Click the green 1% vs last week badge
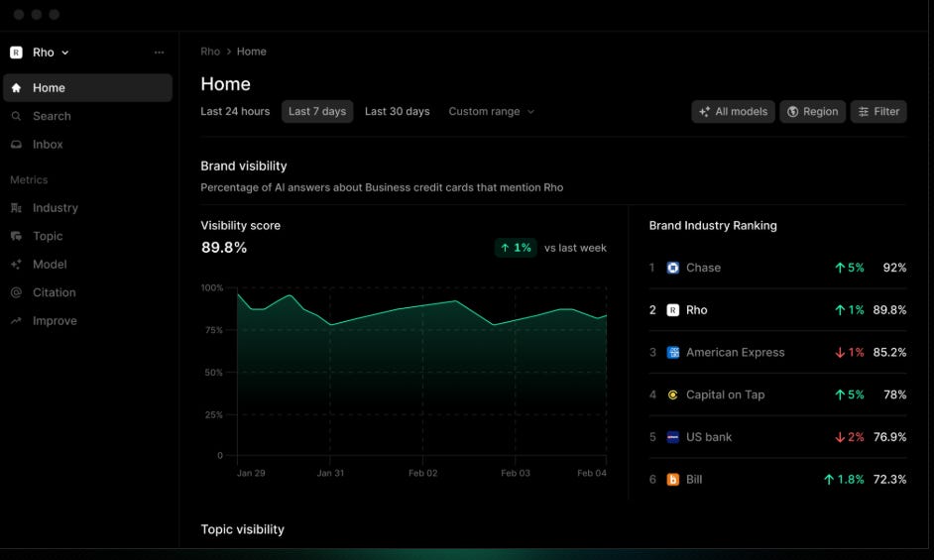 coord(516,247)
